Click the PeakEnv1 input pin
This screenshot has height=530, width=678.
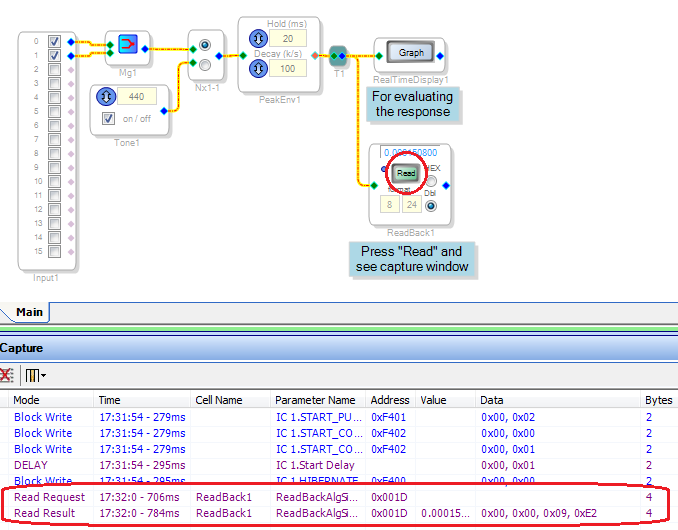243,55
